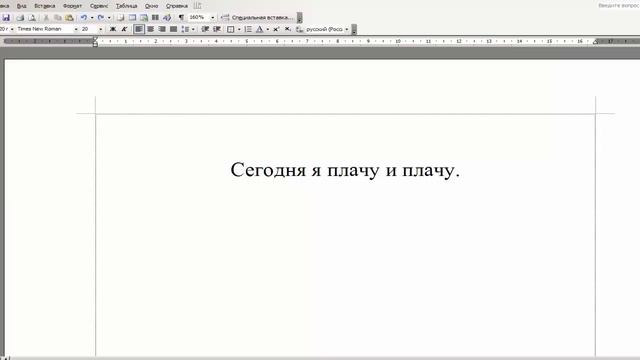Expand the style dropdown arrow
The height and width of the screenshot is (360, 640).
point(12,29)
